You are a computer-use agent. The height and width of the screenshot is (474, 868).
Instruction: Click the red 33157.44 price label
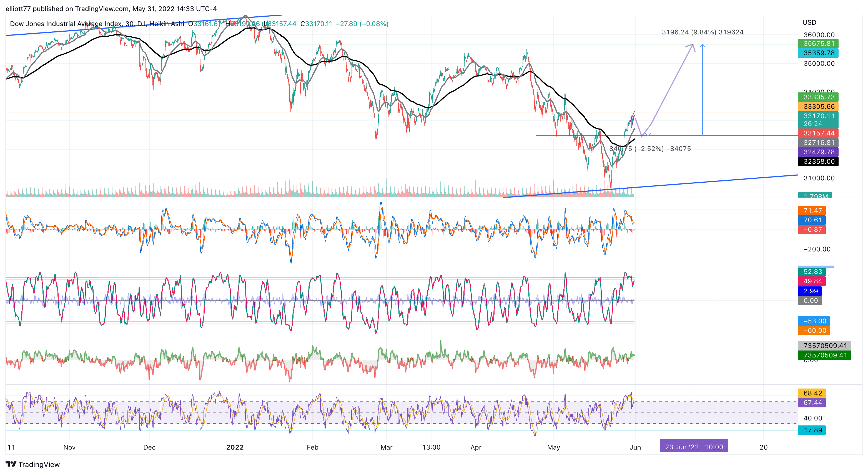pyautogui.click(x=818, y=133)
